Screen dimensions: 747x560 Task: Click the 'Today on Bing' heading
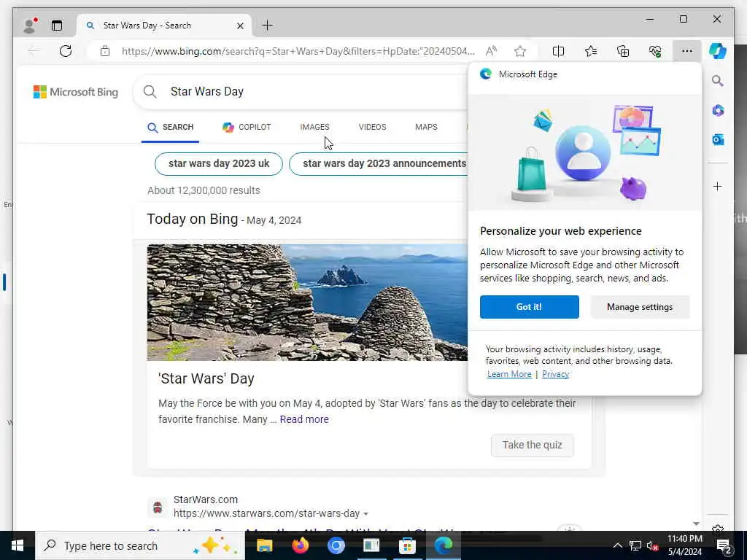192,219
